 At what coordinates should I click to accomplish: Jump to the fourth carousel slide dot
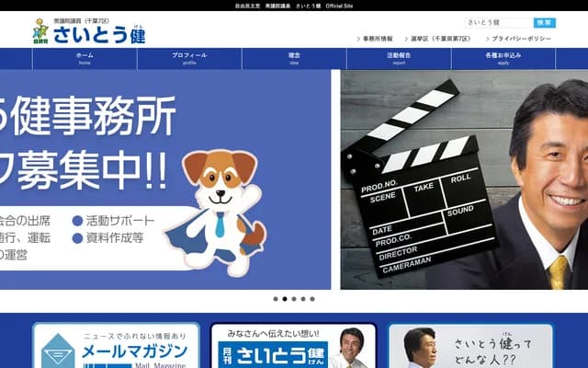[302, 299]
